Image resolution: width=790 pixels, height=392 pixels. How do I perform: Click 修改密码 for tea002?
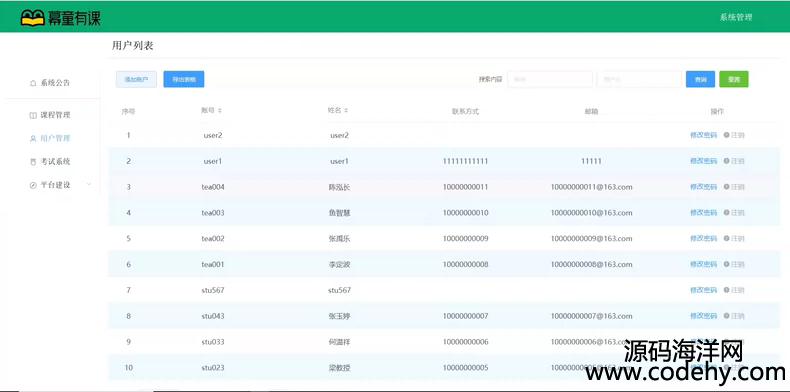click(703, 238)
